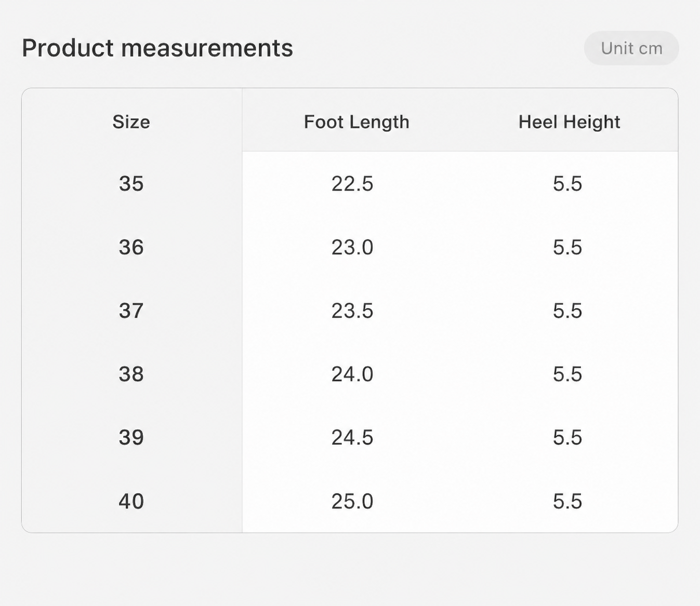The image size is (700, 606).
Task: Click the 24.5 foot length cell
Action: [352, 438]
